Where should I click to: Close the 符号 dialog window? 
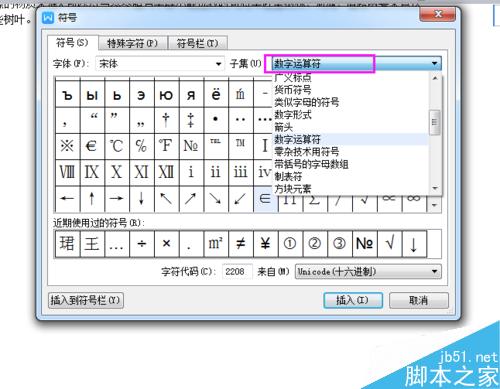pyautogui.click(x=438, y=14)
